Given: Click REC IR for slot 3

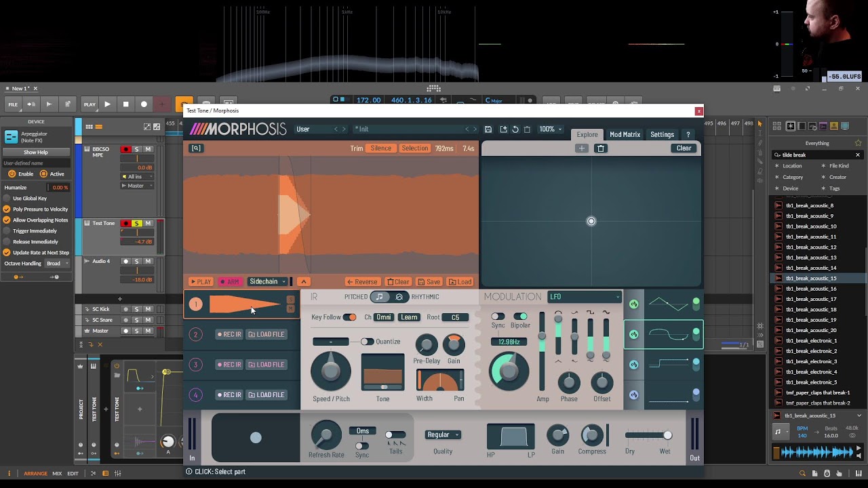Looking at the screenshot, I should coord(229,365).
